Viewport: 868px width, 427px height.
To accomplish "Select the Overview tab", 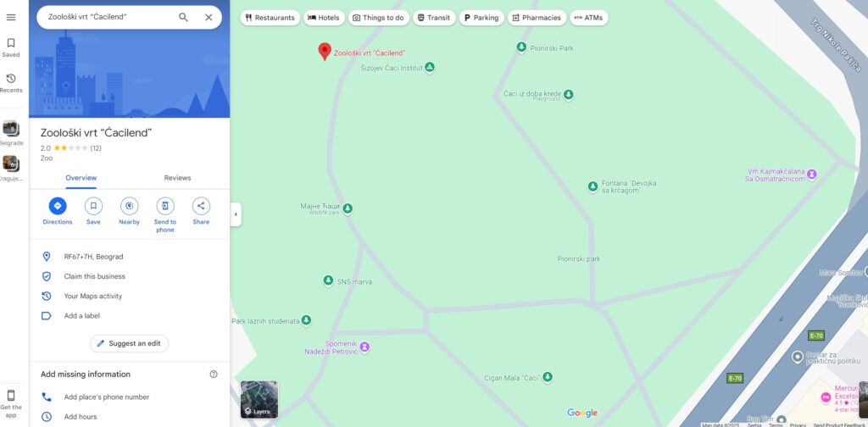I will point(81,178).
